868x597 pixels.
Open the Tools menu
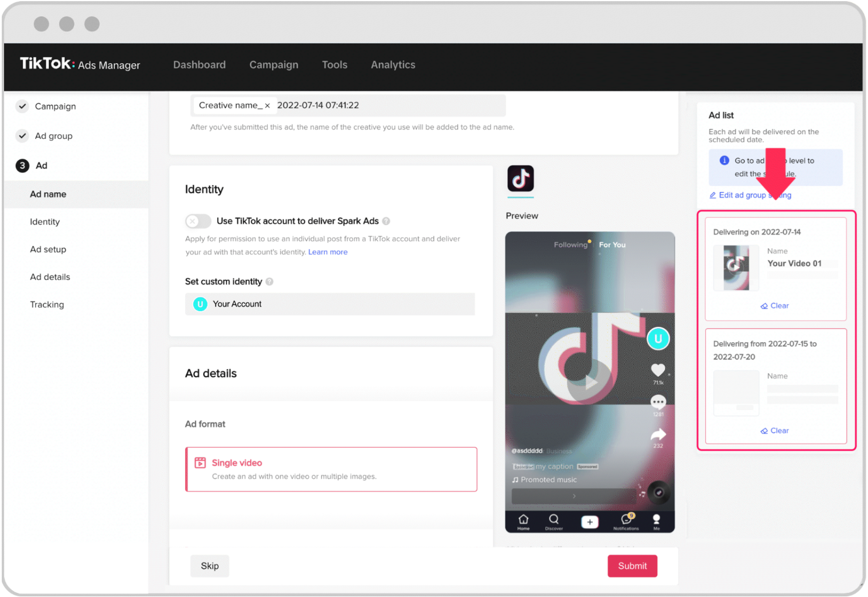(334, 64)
